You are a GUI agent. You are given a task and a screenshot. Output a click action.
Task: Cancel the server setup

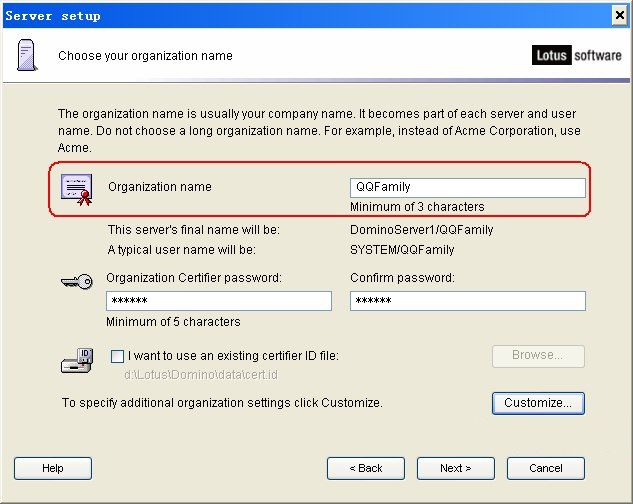(x=546, y=468)
